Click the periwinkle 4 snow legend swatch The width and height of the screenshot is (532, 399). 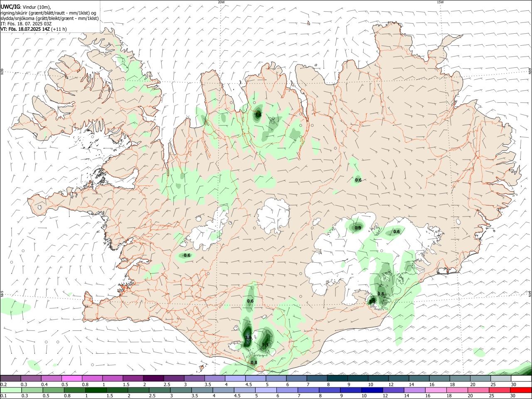[x=235, y=378]
